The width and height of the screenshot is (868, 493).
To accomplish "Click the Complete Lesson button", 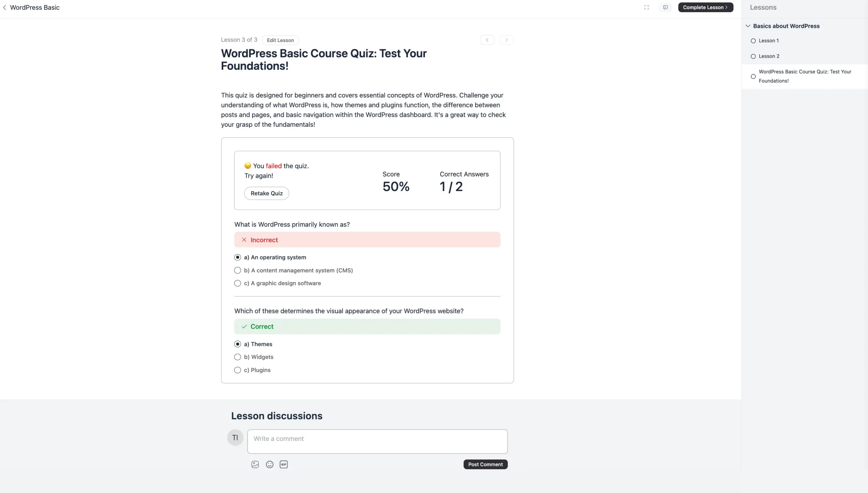I will [706, 7].
